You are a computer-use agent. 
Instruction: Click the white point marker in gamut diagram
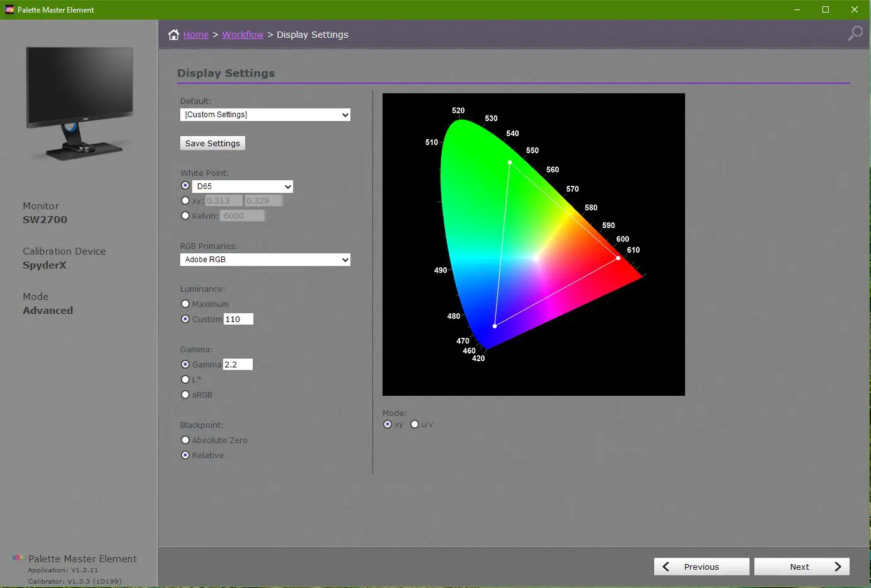point(536,258)
